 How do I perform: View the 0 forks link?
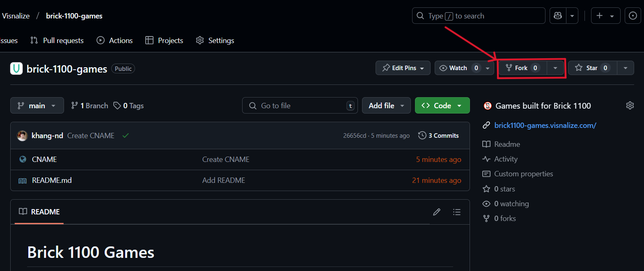tap(499, 219)
